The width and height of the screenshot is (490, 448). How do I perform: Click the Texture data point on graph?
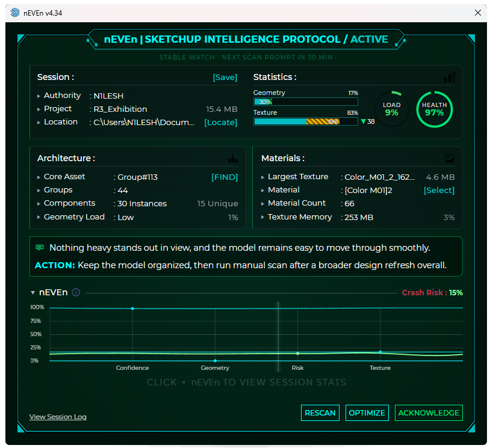tap(380, 352)
